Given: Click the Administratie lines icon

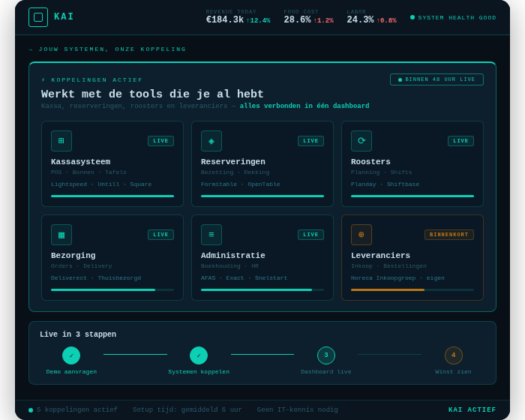Looking at the screenshot, I should point(211,235).
